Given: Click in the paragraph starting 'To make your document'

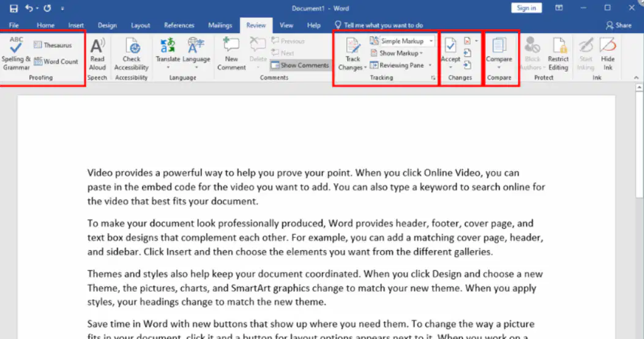Looking at the screenshot, I should tap(315, 237).
